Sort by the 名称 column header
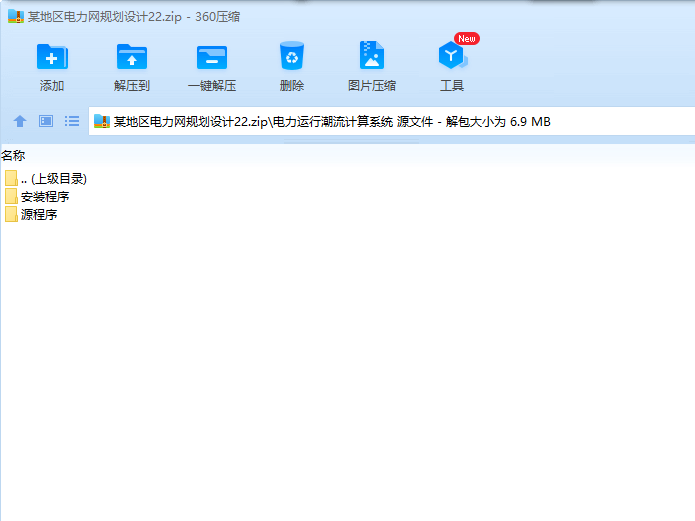This screenshot has height=521, width=695. coord(13,156)
